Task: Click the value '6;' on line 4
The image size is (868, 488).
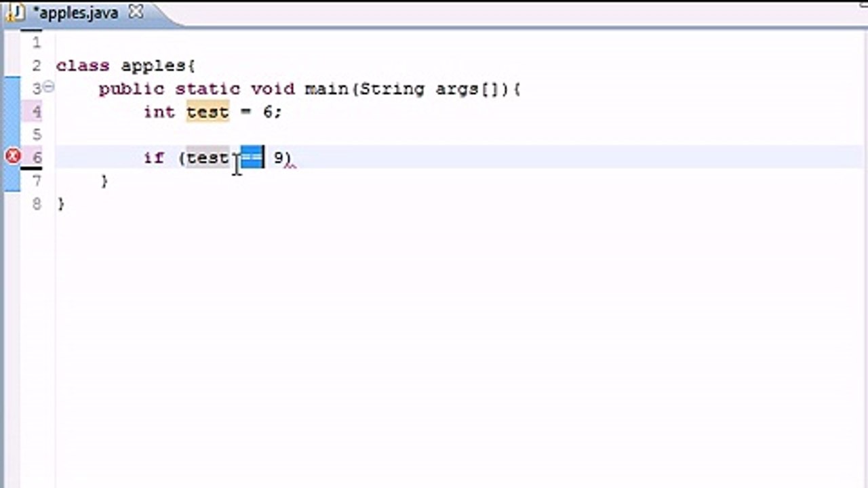Action: pos(272,112)
